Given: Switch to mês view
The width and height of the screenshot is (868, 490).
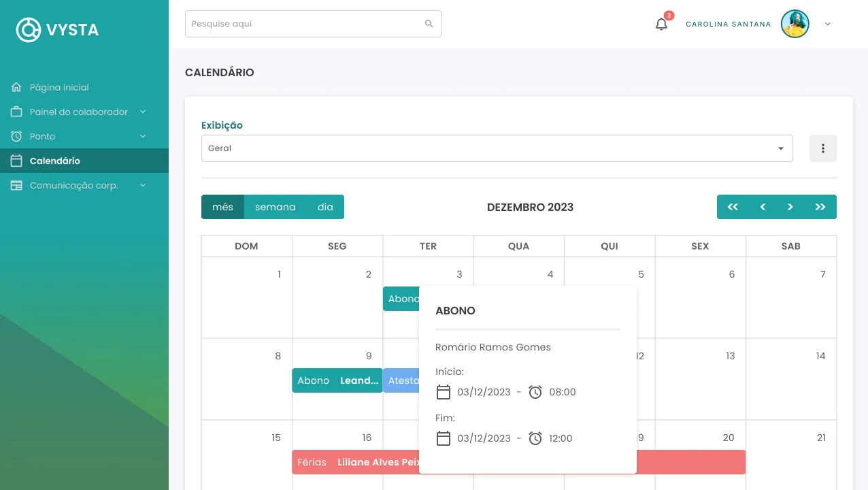Looking at the screenshot, I should coord(222,207).
